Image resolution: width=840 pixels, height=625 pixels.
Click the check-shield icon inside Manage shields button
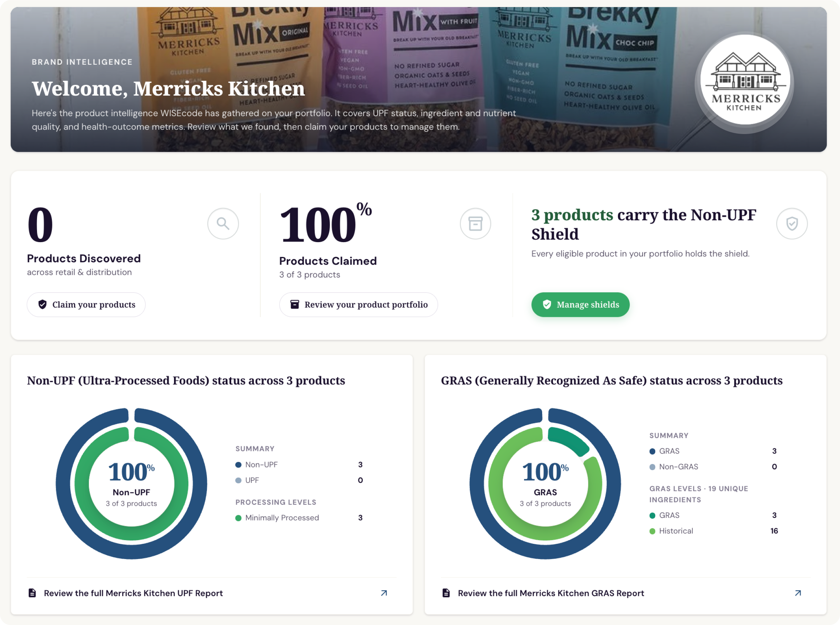547,304
